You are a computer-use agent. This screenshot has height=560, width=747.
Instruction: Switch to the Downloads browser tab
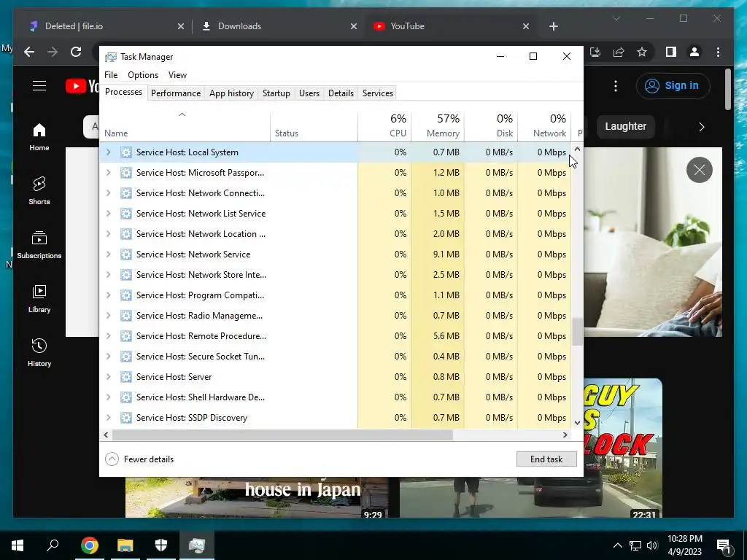tap(279, 26)
